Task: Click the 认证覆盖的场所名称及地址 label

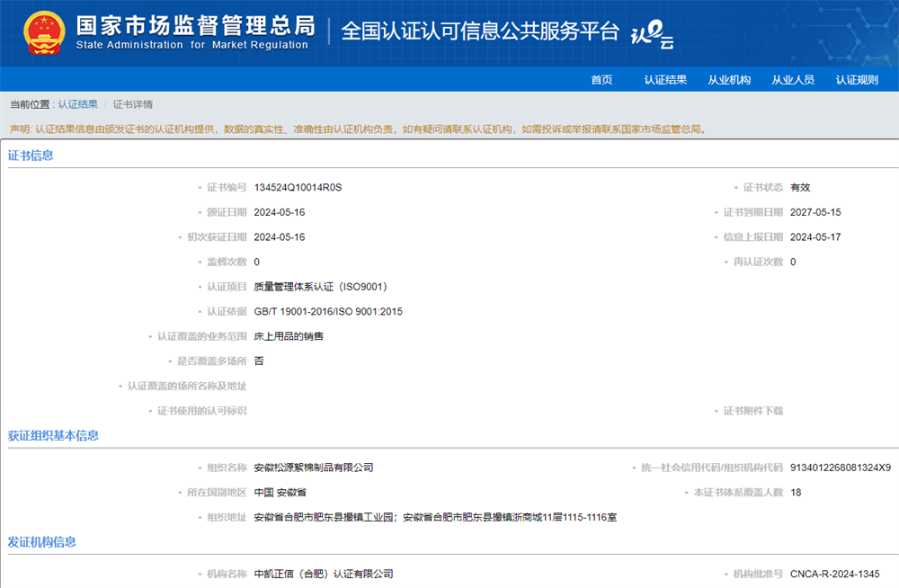Action: [187, 386]
